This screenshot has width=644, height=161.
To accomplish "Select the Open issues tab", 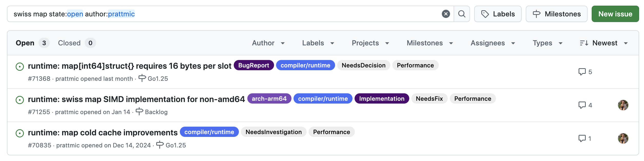I will coord(33,43).
